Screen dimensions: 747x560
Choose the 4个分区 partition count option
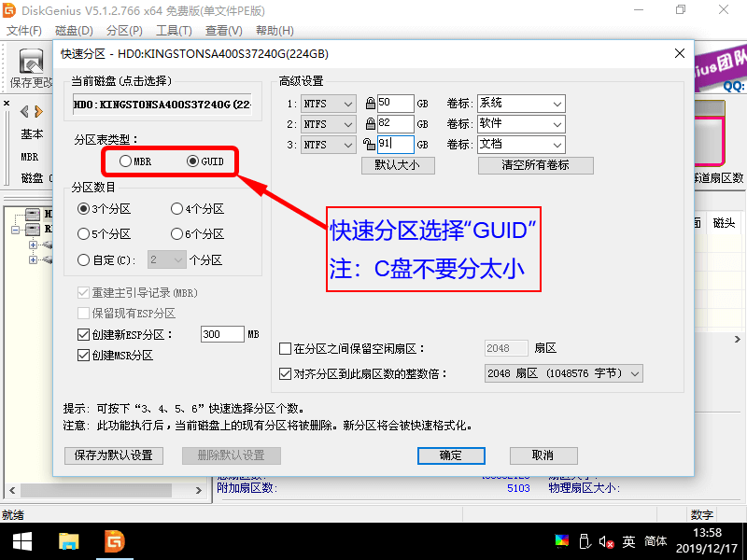click(177, 209)
